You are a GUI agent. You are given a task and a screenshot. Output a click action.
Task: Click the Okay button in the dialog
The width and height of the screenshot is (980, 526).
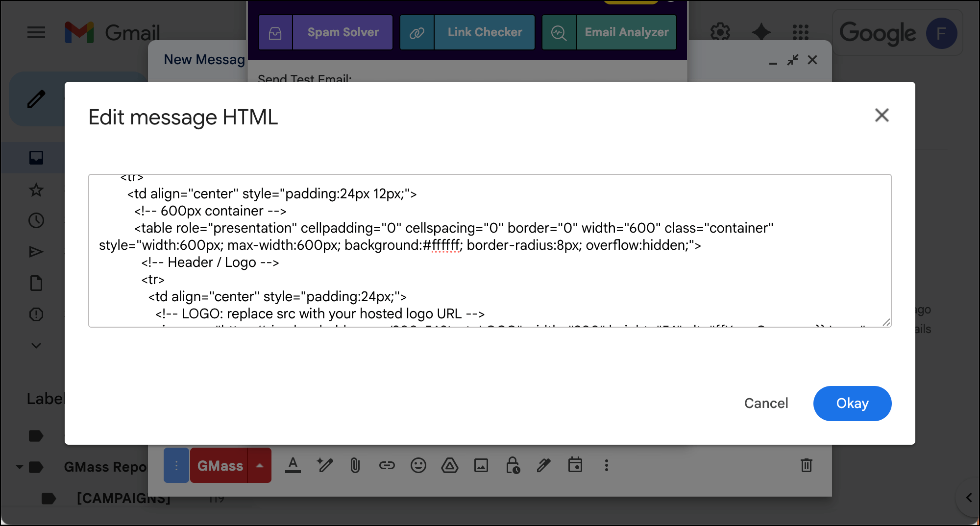coord(852,403)
